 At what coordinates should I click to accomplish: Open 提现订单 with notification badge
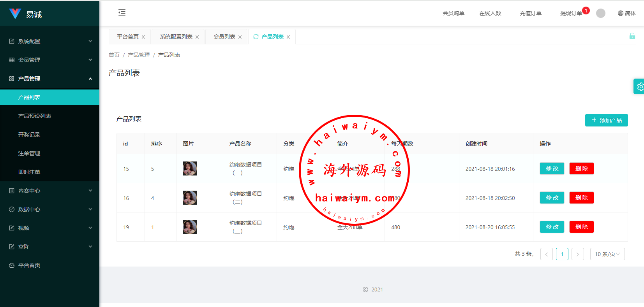click(571, 13)
